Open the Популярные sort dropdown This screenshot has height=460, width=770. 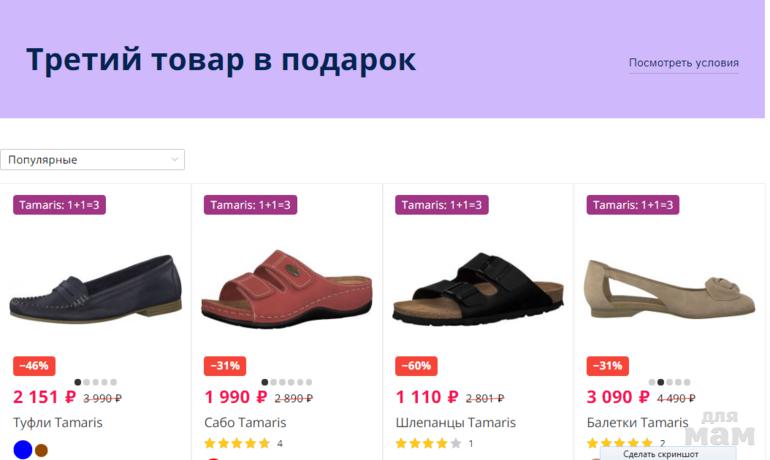coord(90,160)
